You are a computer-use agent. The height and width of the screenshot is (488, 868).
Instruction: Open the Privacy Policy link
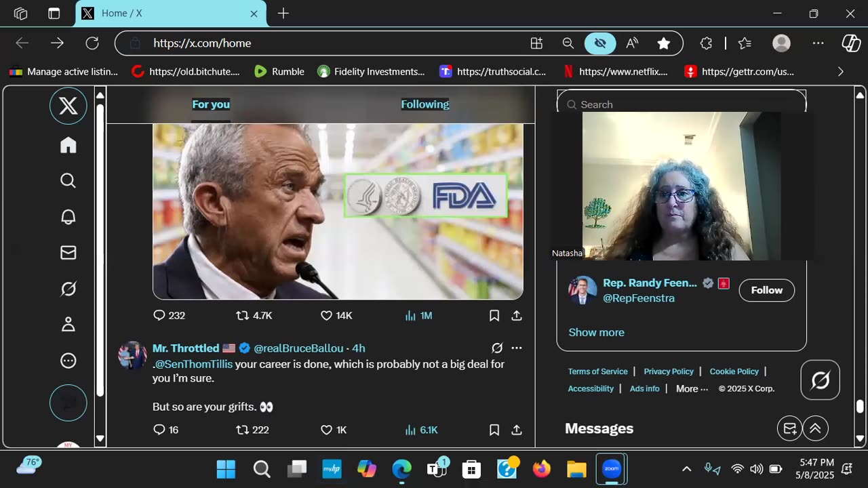[669, 371]
